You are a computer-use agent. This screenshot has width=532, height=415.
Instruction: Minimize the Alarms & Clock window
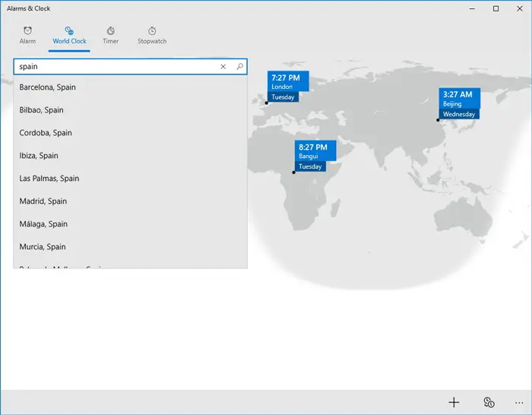pos(472,8)
